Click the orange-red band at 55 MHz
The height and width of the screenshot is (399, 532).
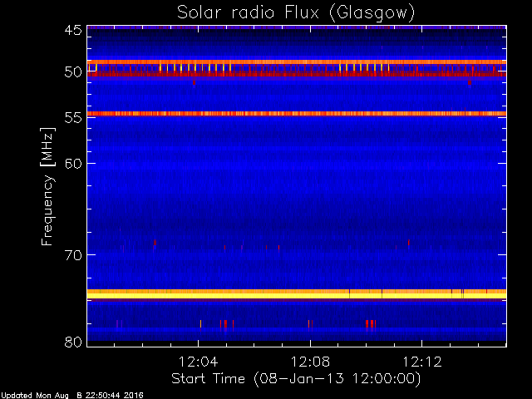point(297,114)
